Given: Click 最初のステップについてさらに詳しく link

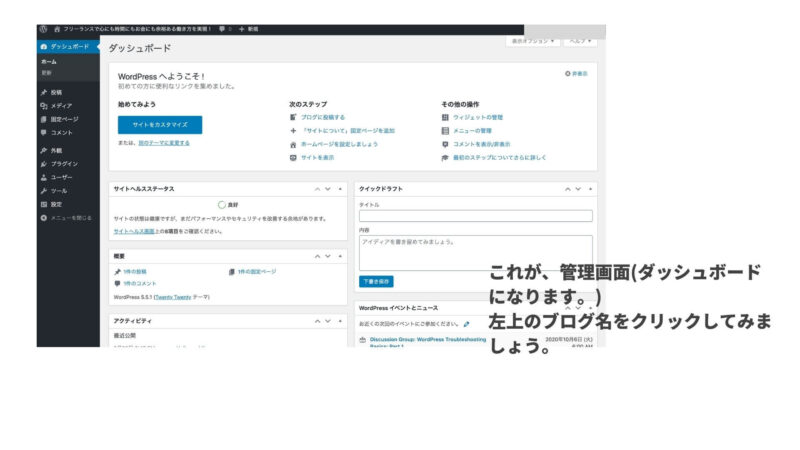Looking at the screenshot, I should 499,158.
